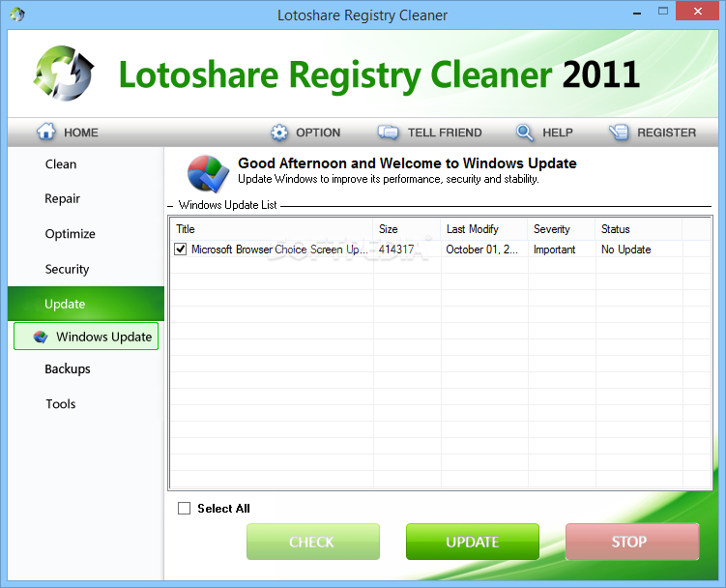The height and width of the screenshot is (588, 726).
Task: Close the Lotoshare Registry Cleaner window
Action: (x=697, y=11)
